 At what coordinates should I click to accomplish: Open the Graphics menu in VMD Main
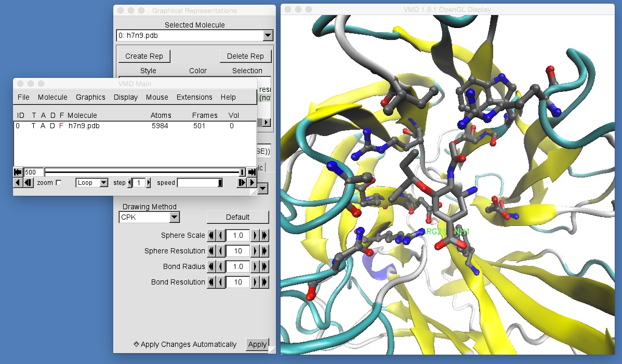90,97
